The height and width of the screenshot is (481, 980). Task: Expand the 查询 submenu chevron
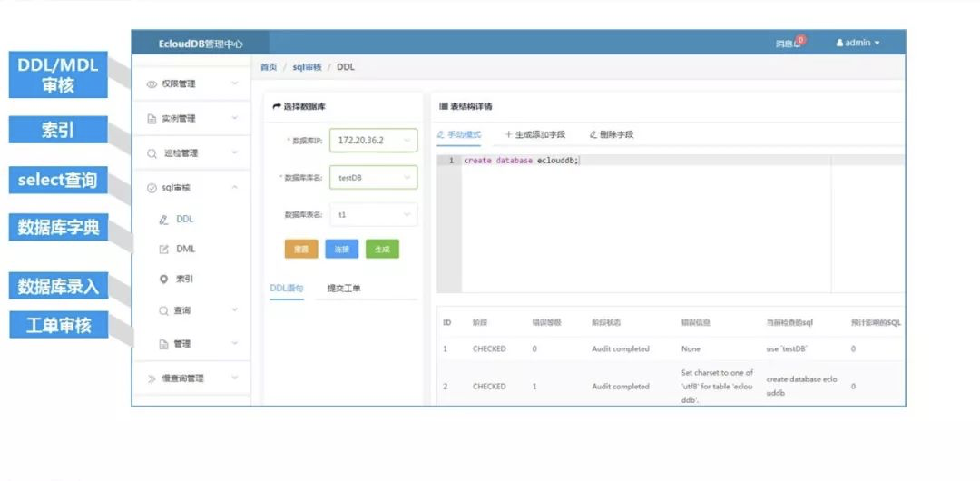point(235,309)
